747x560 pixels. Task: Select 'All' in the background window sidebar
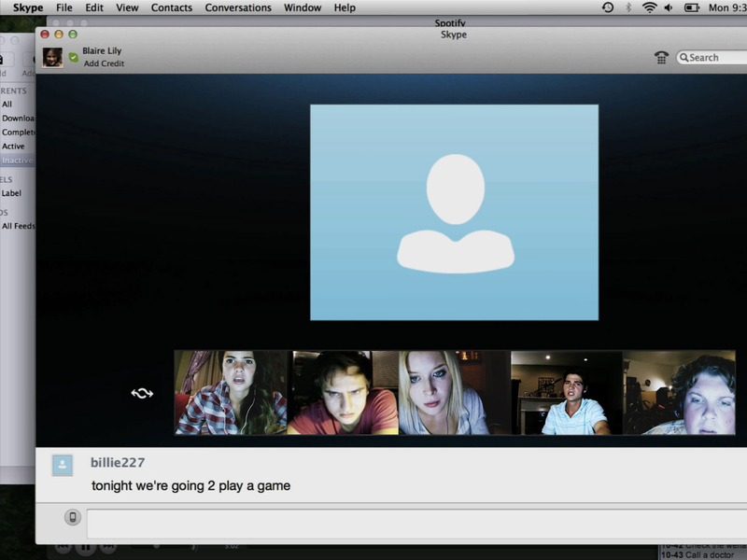point(7,104)
